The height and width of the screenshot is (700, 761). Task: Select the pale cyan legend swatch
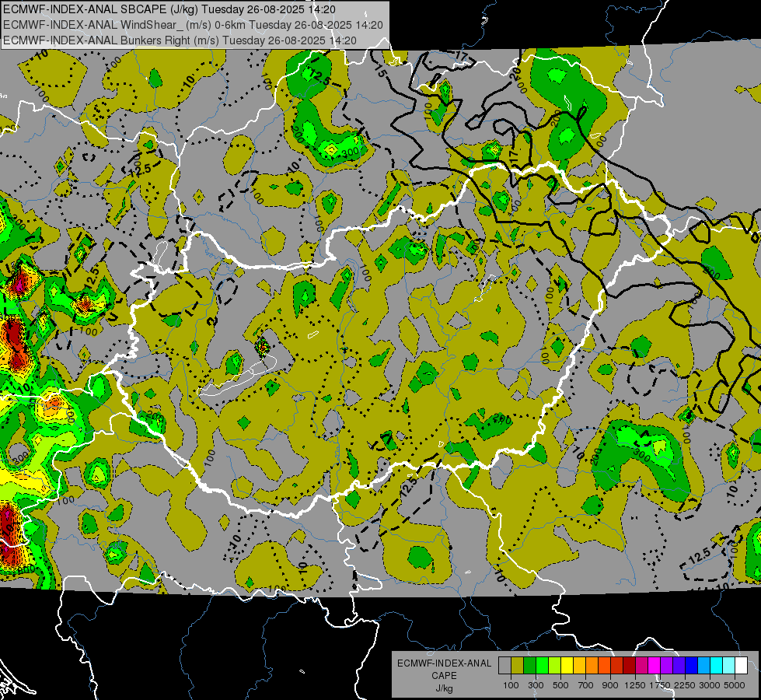(728, 666)
